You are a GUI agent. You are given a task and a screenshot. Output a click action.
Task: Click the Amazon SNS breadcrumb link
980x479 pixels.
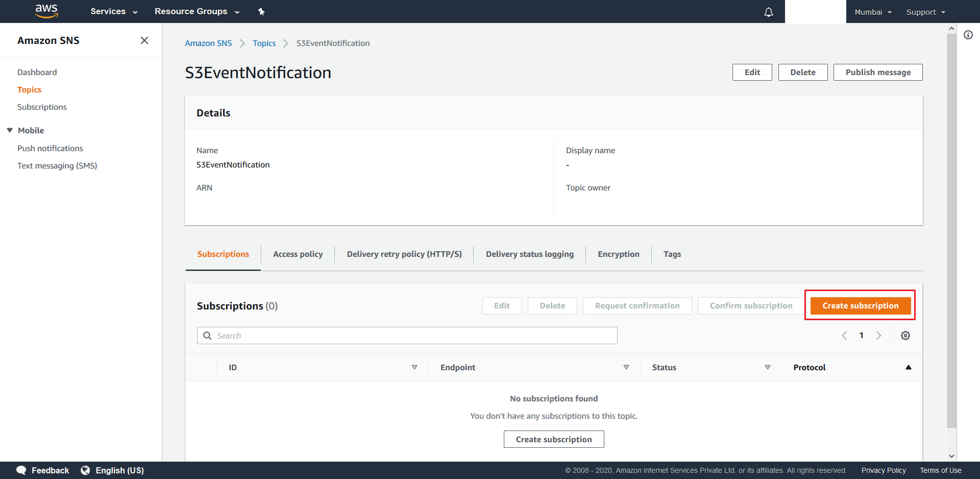click(x=208, y=43)
